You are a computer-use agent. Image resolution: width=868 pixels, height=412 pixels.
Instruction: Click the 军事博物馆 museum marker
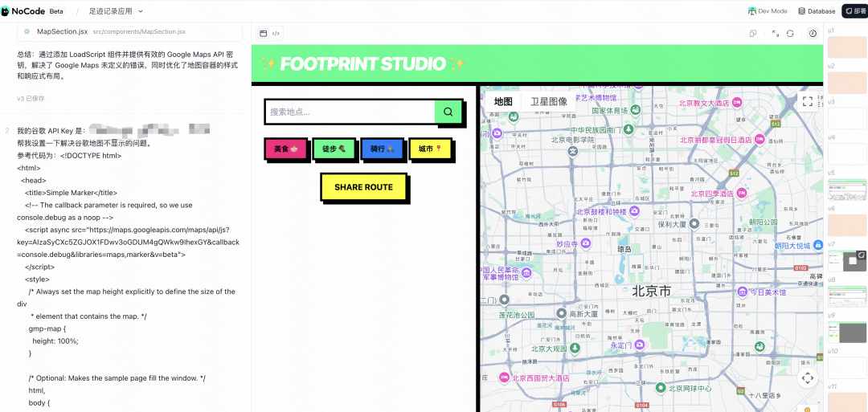526,272
